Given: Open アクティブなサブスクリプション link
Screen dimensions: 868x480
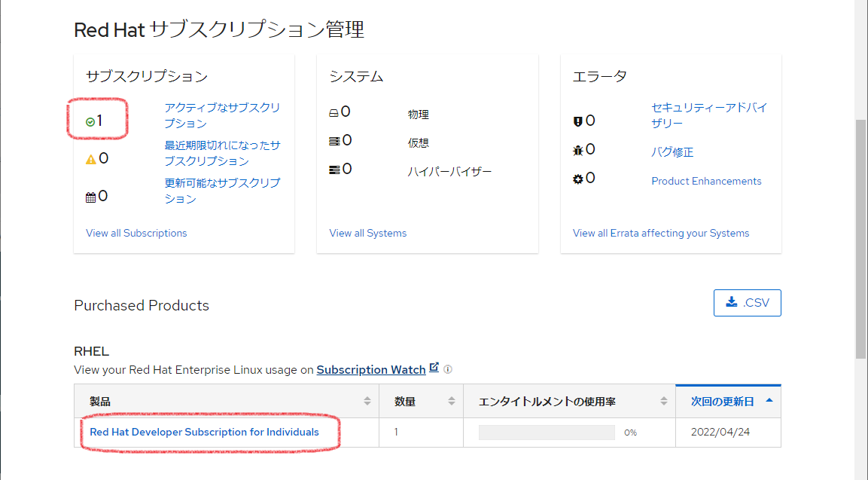Looking at the screenshot, I should pos(223,115).
